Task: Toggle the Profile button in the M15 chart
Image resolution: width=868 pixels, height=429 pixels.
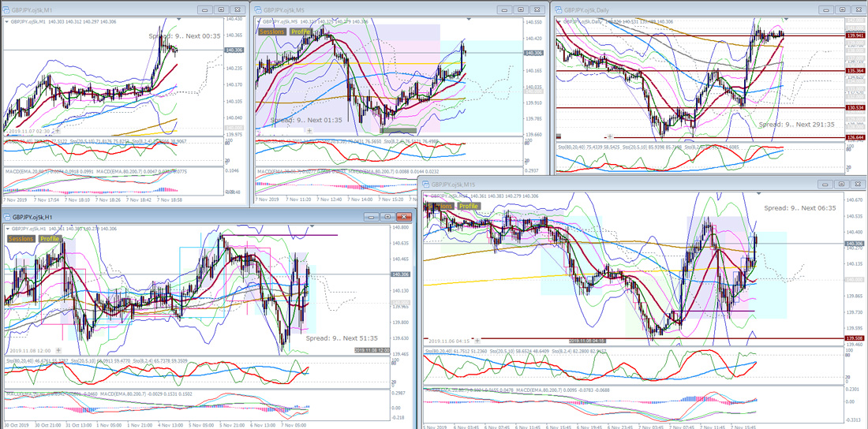Action: coord(468,206)
